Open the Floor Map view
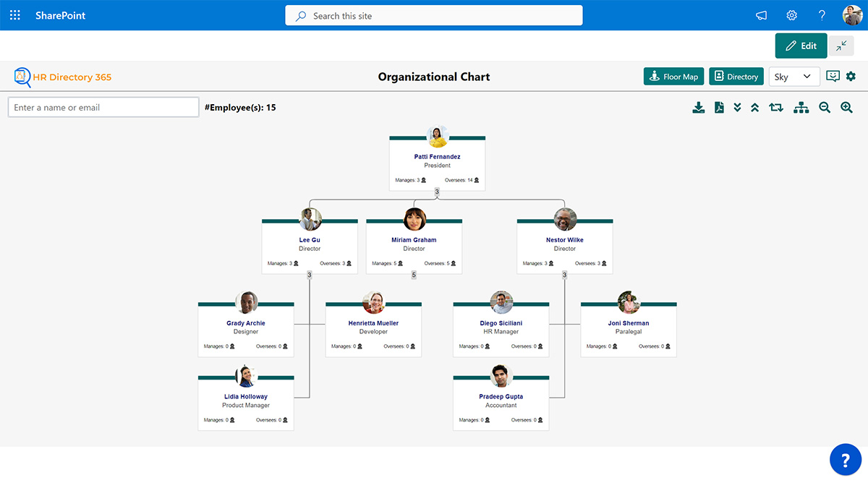The height and width of the screenshot is (488, 868). [673, 76]
